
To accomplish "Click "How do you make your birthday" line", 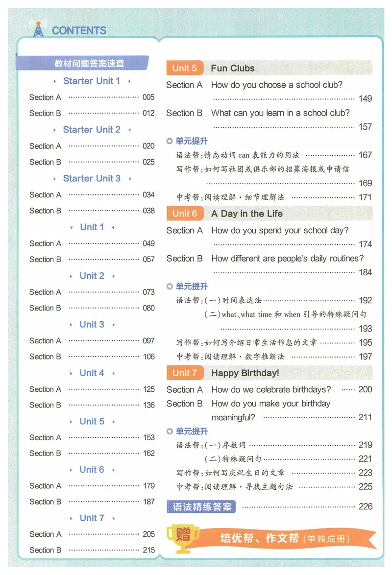I will pyautogui.click(x=271, y=404).
